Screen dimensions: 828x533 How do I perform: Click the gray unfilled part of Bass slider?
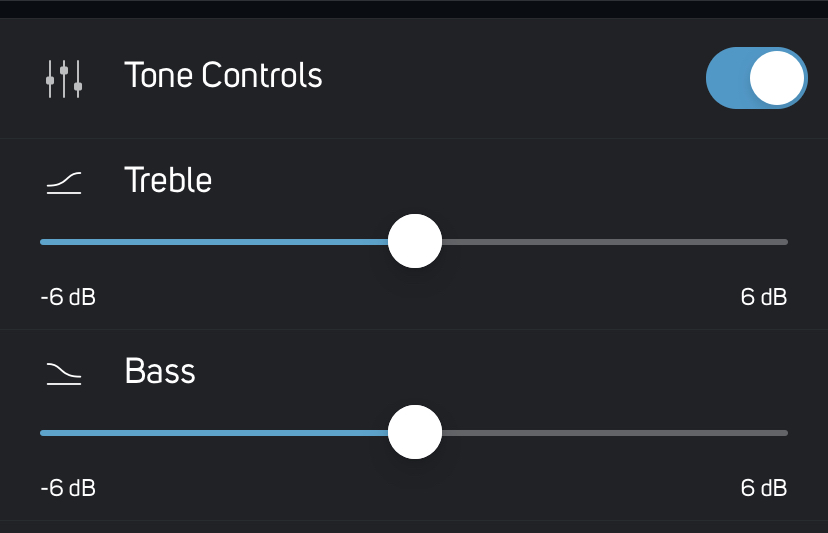point(615,433)
